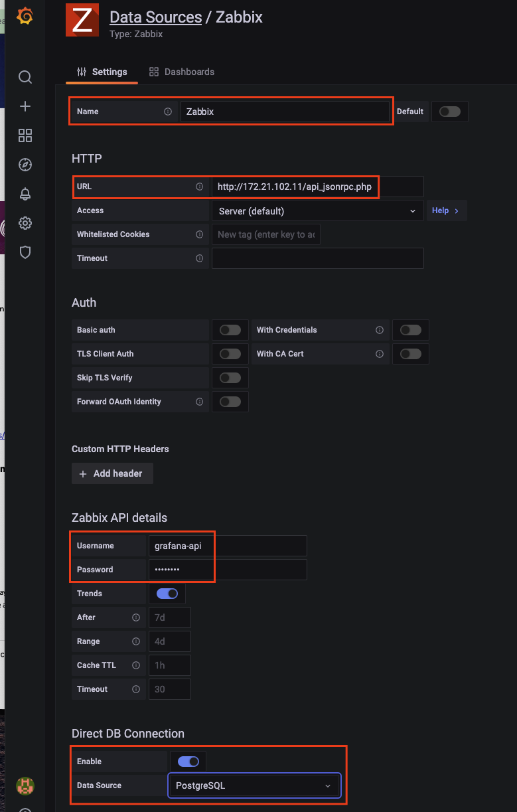The height and width of the screenshot is (812, 517).
Task: Show info for Whitelisted Cookies
Action: (199, 234)
